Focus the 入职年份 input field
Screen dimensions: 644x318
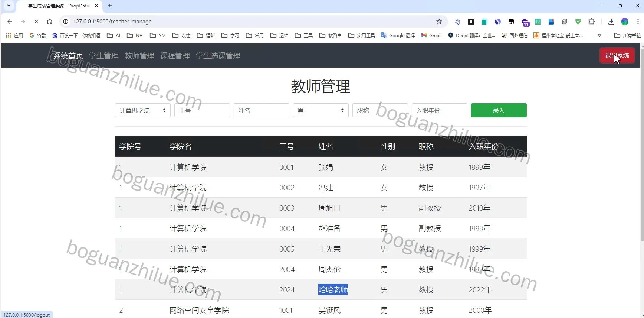[x=440, y=110]
